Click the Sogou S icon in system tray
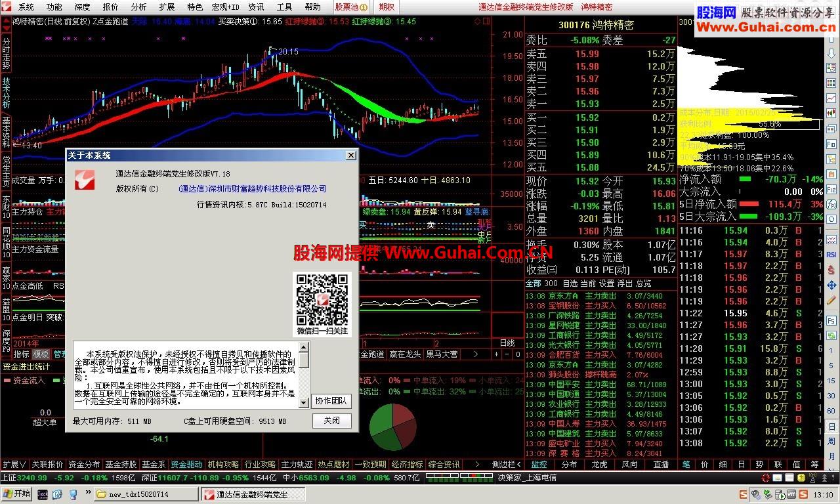Viewport: 840px width, 504px height. tap(803, 494)
